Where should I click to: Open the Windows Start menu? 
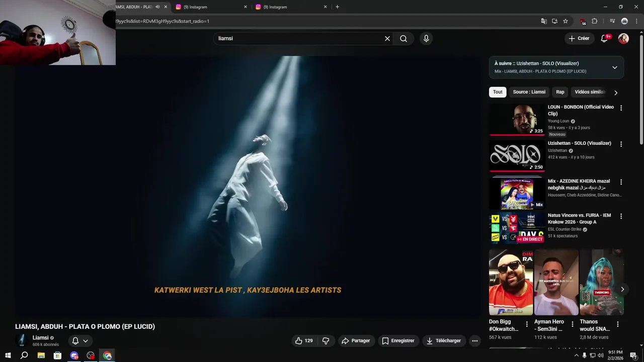tap(8, 355)
